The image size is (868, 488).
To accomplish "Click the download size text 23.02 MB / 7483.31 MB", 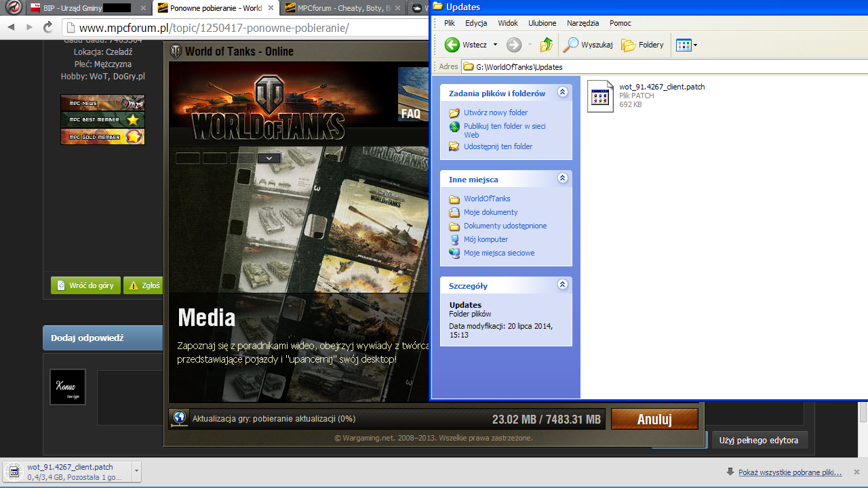I will coord(547,420).
